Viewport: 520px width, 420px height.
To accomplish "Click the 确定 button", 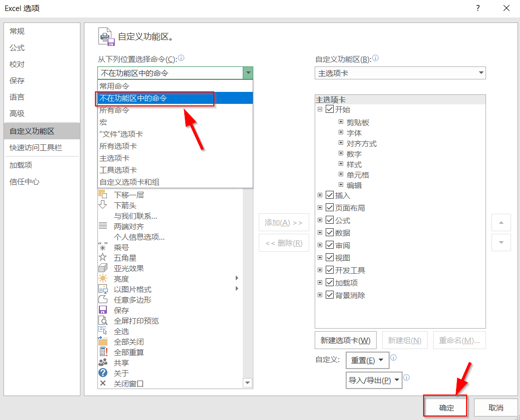I will click(446, 408).
